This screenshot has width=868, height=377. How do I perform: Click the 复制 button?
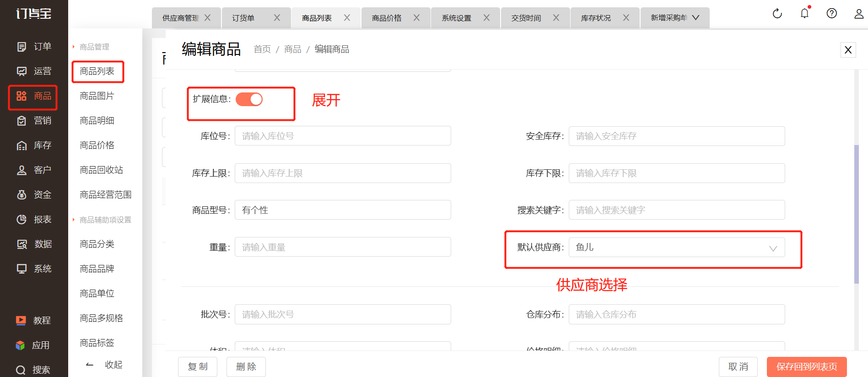[x=198, y=367]
